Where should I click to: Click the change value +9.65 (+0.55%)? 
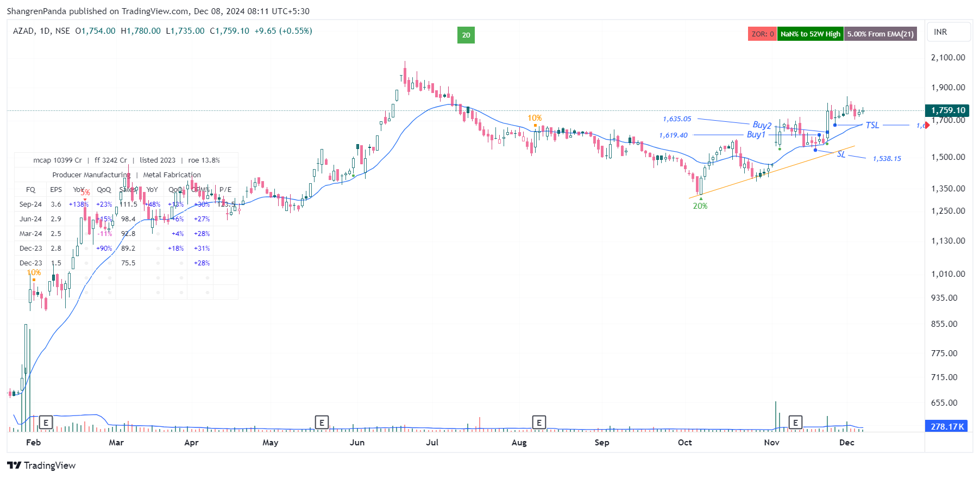pyautogui.click(x=283, y=31)
